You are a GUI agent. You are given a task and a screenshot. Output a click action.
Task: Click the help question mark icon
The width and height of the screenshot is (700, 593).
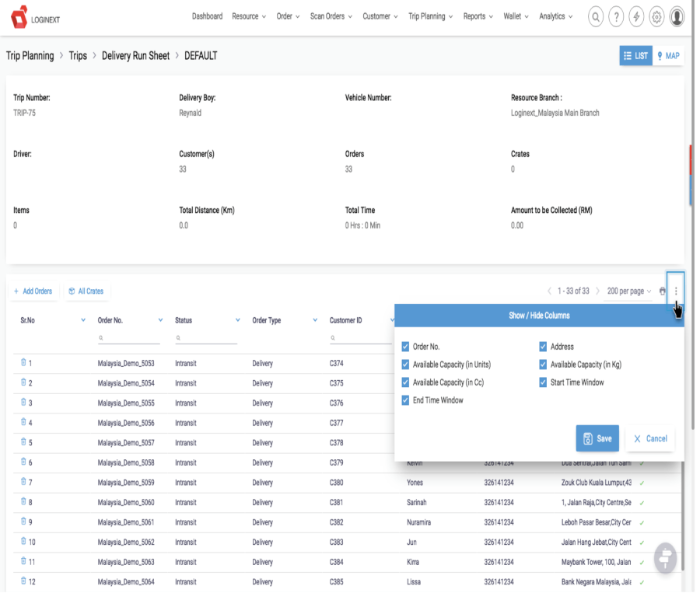pyautogui.click(x=616, y=16)
